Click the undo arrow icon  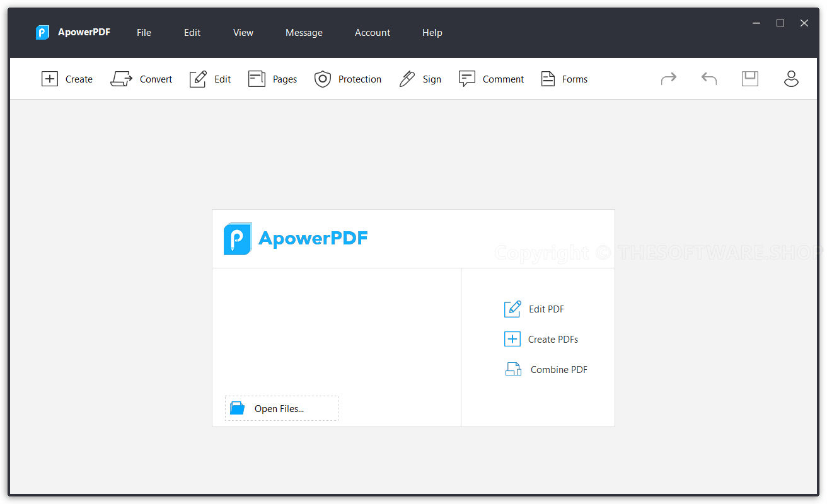click(x=709, y=79)
